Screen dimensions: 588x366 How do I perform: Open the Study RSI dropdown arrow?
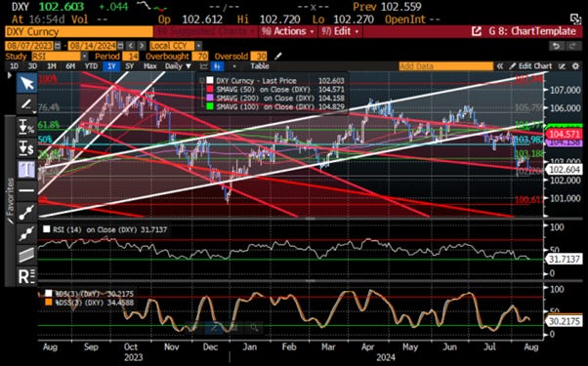[85, 57]
